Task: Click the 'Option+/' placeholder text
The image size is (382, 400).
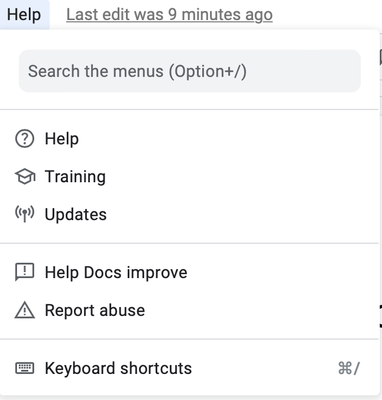Action: [208, 71]
